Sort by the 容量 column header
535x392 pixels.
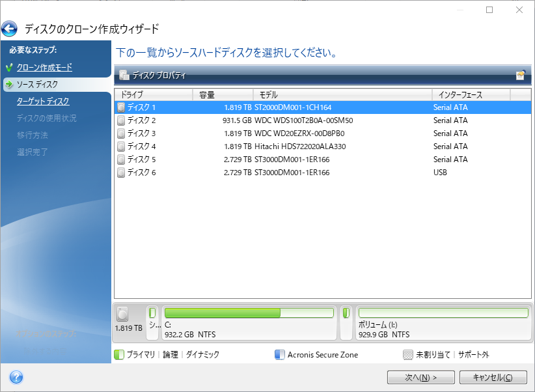click(x=223, y=95)
